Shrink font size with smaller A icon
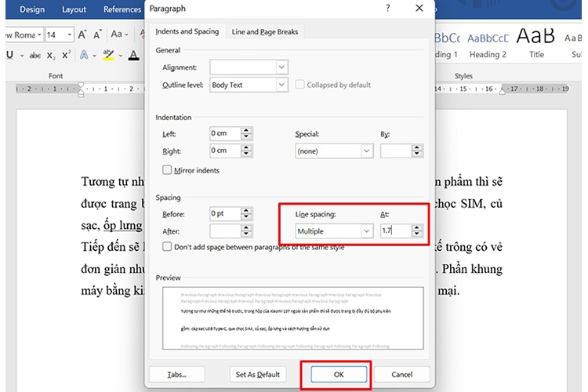588x392 pixels. (x=97, y=34)
